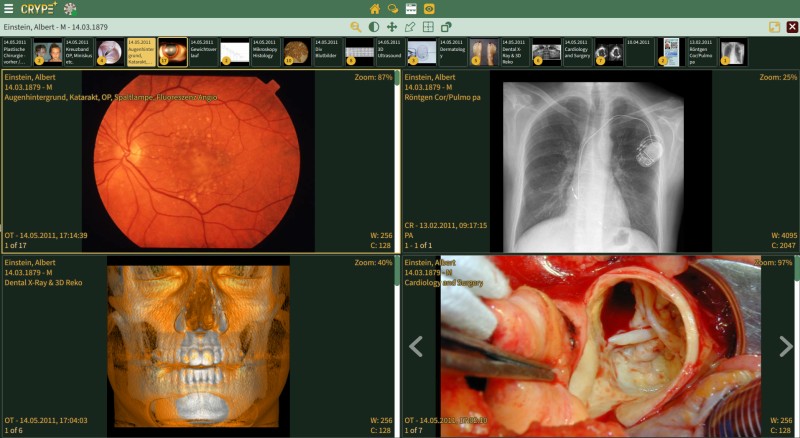Image resolution: width=800 pixels, height=438 pixels.
Task: Select the contrast windowing tool
Action: [374, 26]
